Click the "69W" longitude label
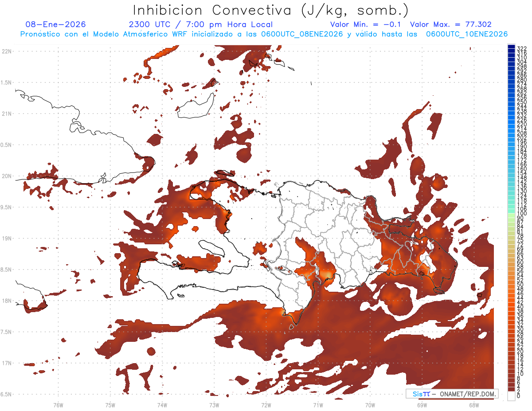Viewport: 532px width, 411px height. 422,404
